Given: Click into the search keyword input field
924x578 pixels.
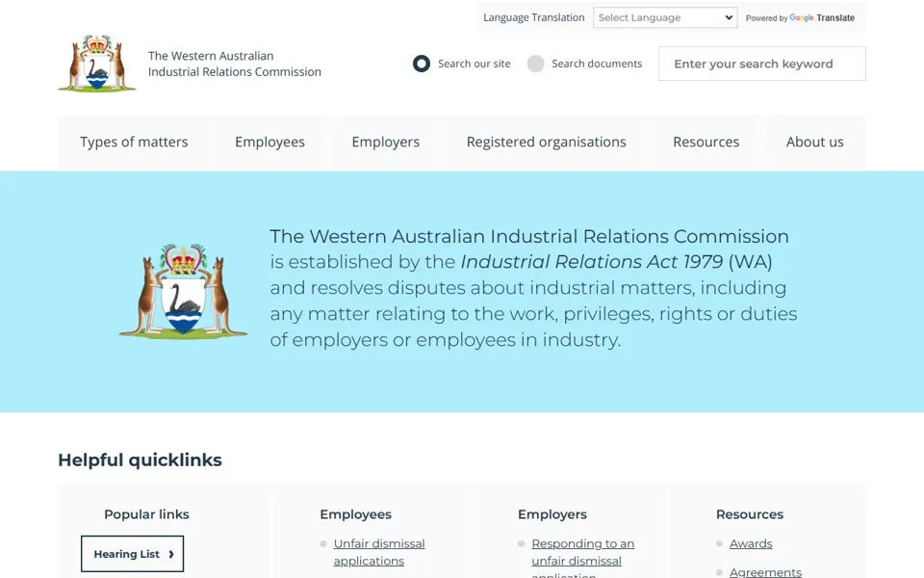Looking at the screenshot, I should coord(762,64).
